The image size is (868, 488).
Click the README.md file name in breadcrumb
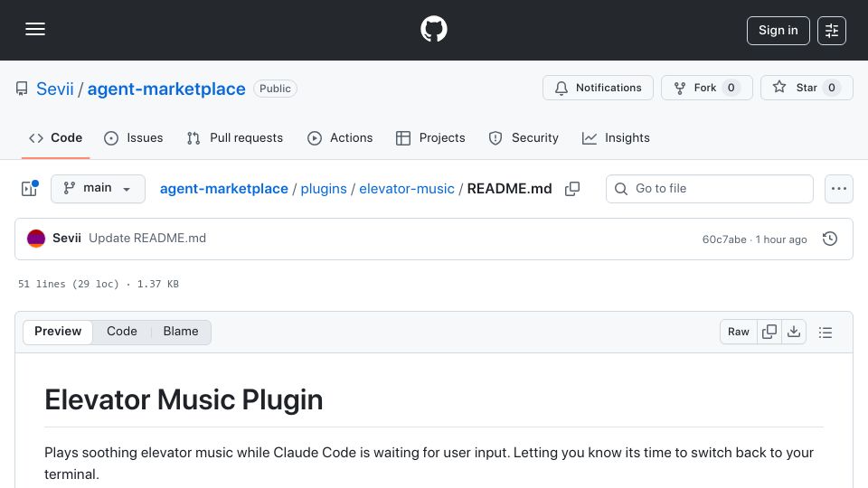click(509, 189)
